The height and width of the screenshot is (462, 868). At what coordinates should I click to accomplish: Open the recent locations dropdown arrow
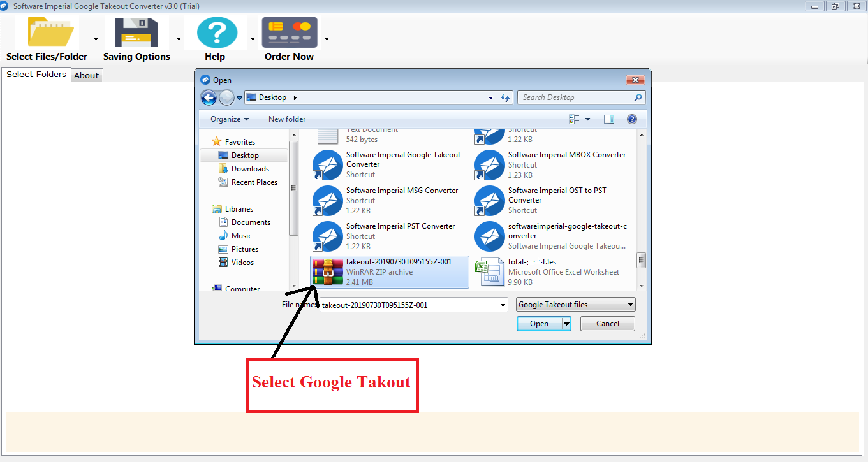coord(239,98)
